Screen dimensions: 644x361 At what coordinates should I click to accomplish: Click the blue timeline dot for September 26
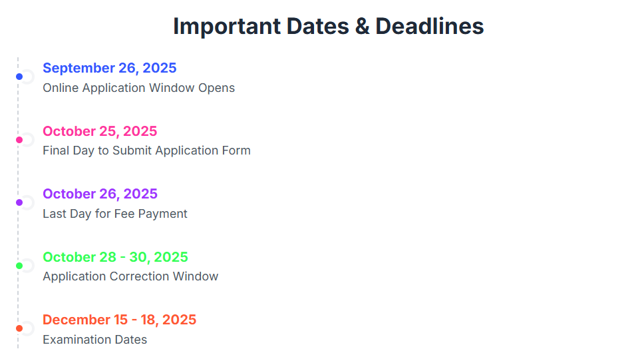coord(19,77)
